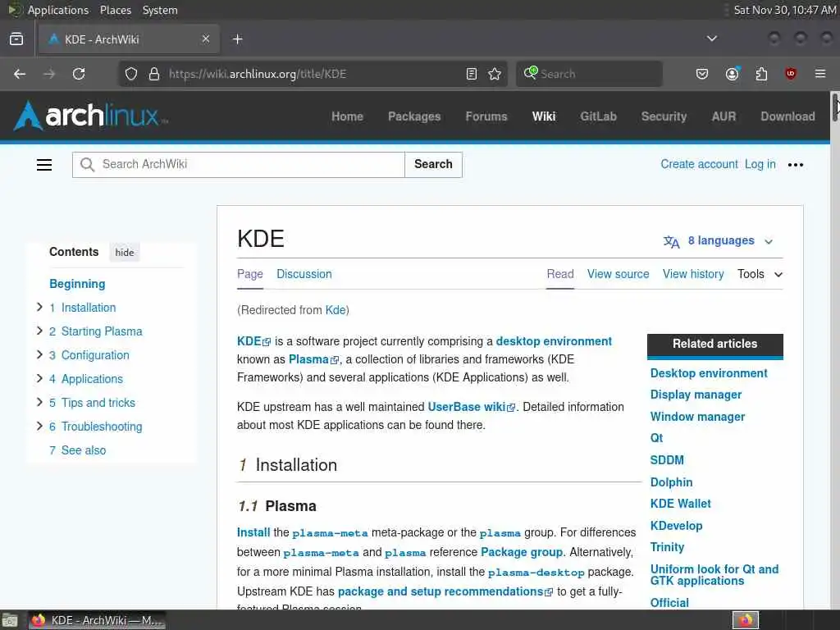Open the Pocket save icon
Viewport: 840px width, 630px height.
click(x=702, y=74)
